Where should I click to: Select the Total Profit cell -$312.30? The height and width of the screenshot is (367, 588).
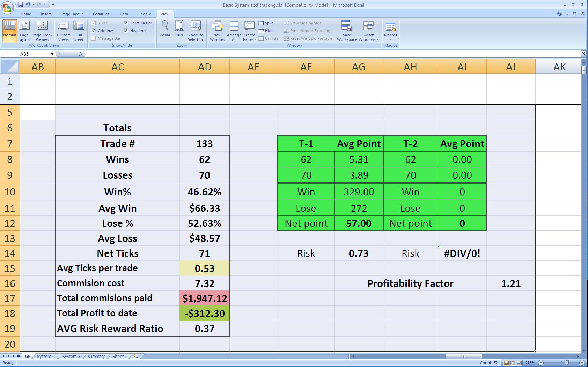coord(205,313)
